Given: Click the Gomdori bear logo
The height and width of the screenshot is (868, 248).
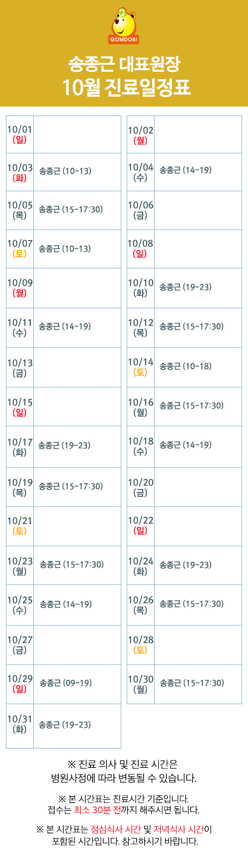Looking at the screenshot, I should 124,26.
